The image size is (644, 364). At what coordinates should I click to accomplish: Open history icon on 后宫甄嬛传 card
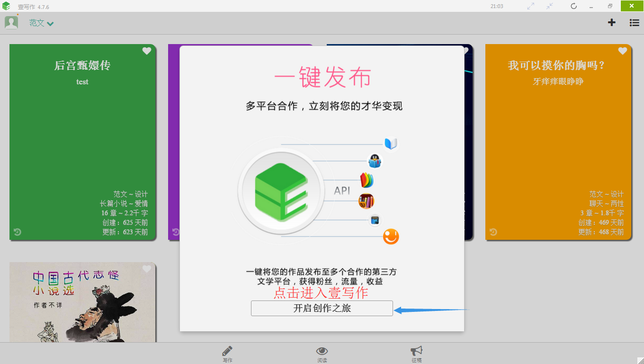click(18, 232)
